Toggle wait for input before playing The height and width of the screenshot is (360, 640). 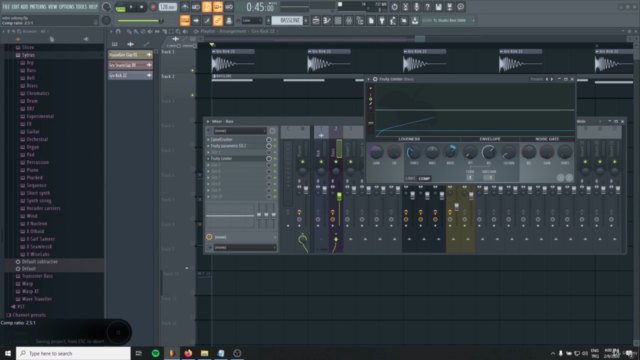[x=196, y=7]
